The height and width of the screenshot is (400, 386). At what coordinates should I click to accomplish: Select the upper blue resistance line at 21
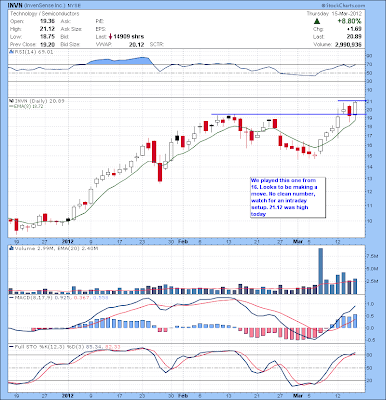(x=352, y=100)
